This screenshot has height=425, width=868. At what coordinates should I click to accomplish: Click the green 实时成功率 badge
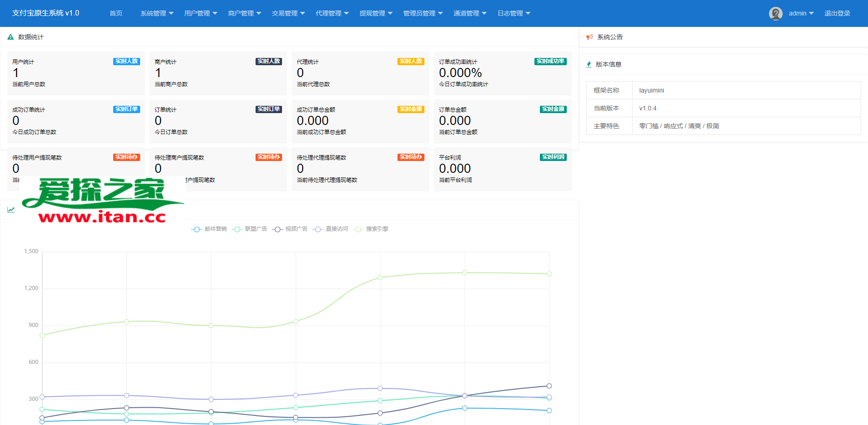(x=550, y=62)
